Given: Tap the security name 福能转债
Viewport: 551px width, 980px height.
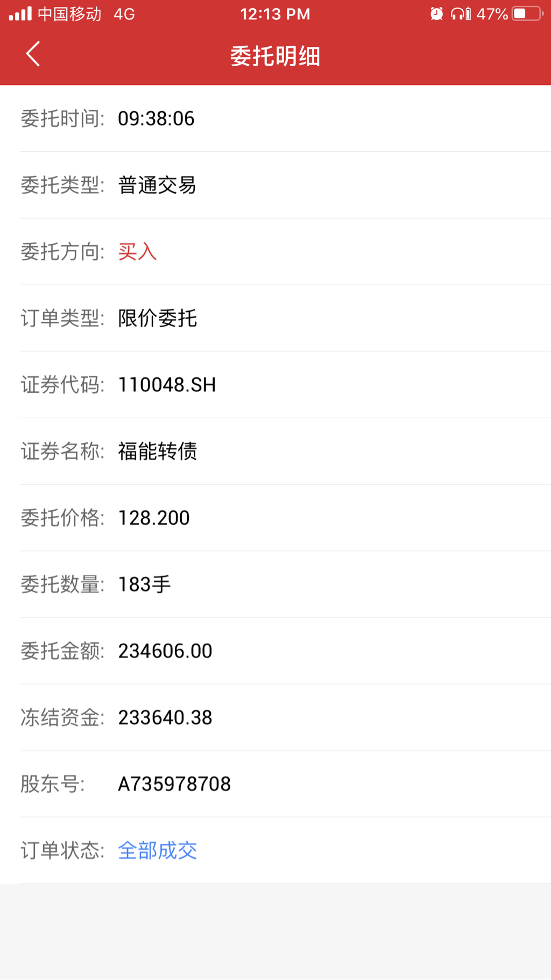Looking at the screenshot, I should pos(157,451).
